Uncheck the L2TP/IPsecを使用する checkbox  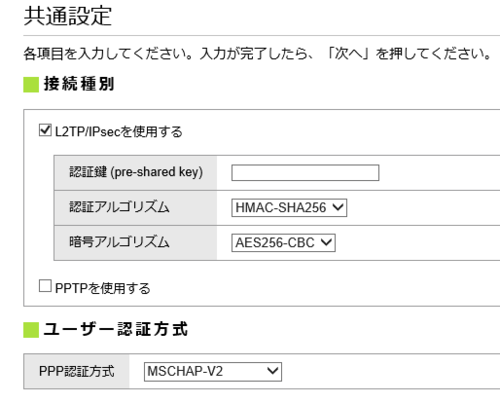(x=45, y=130)
